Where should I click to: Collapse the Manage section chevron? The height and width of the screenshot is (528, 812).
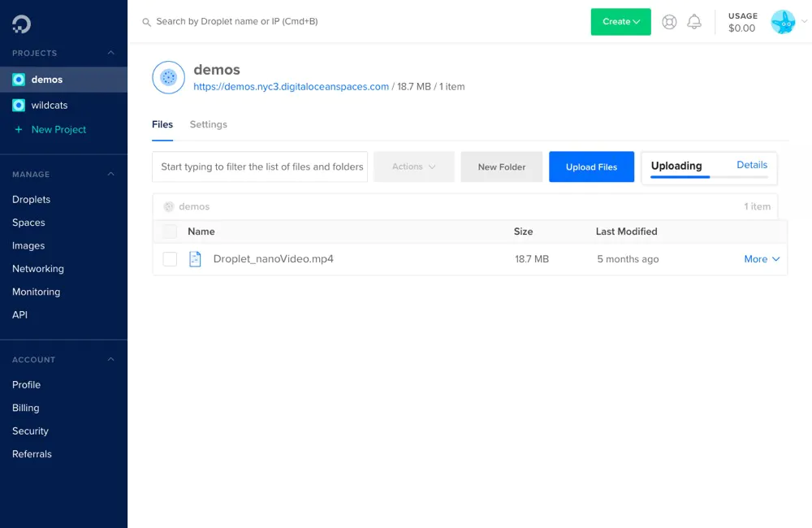pos(111,174)
